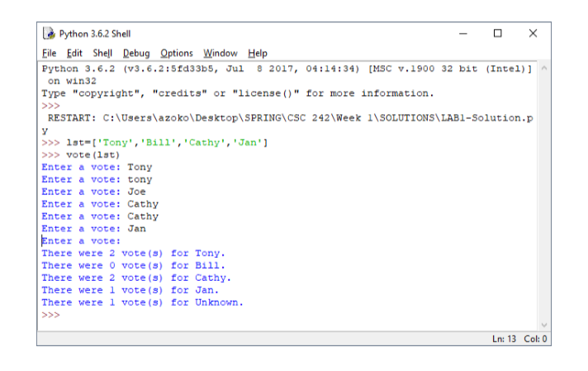Click the scrollbar down arrow

[x=544, y=325]
